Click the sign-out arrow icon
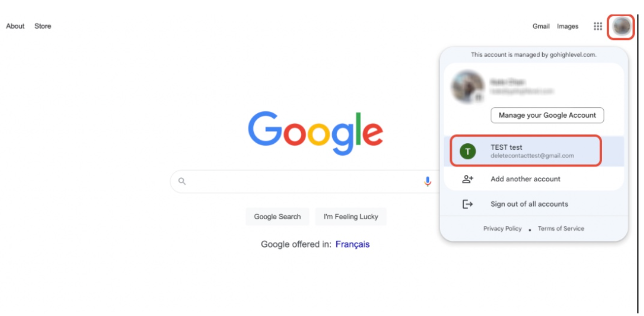This screenshot has height=316, width=644. click(468, 204)
